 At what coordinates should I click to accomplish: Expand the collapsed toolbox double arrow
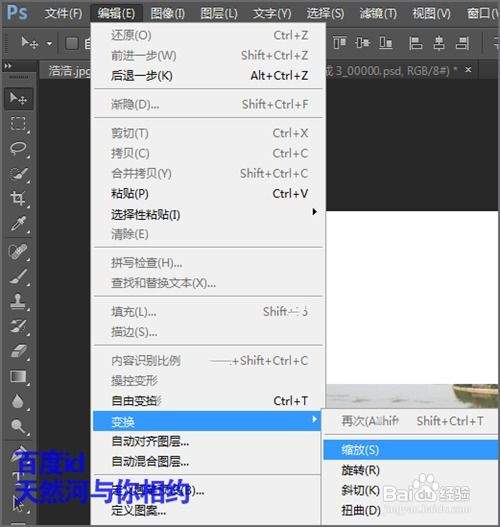point(7,66)
